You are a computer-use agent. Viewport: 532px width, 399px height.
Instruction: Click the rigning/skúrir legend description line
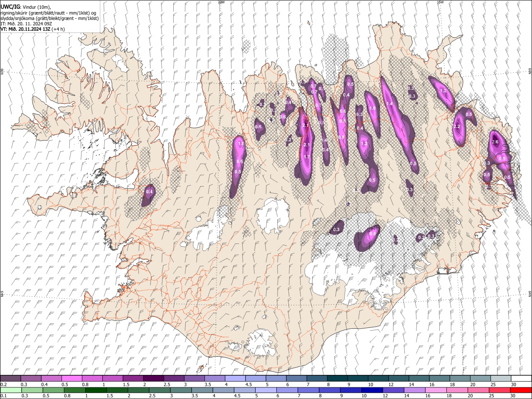click(49, 12)
